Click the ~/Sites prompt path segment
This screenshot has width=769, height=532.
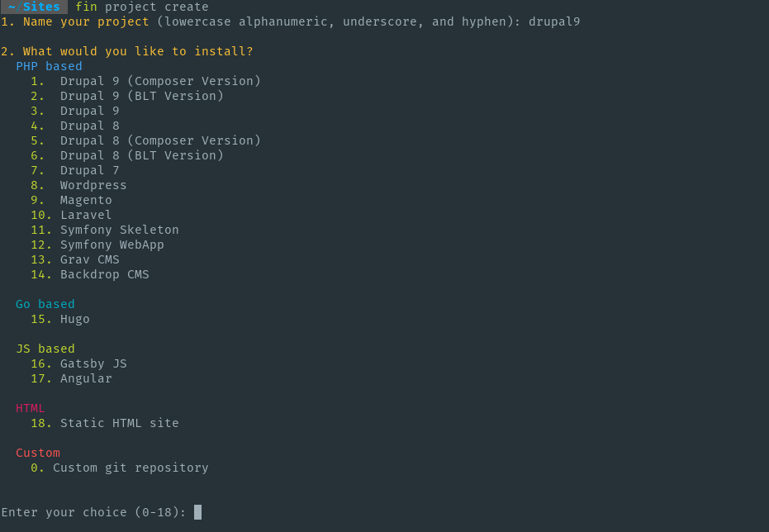click(34, 7)
